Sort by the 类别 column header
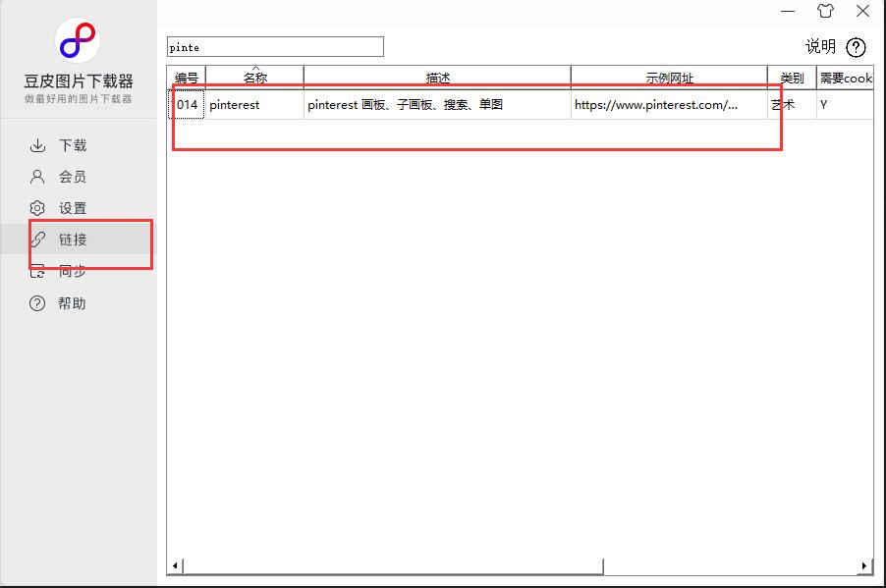 [x=792, y=78]
